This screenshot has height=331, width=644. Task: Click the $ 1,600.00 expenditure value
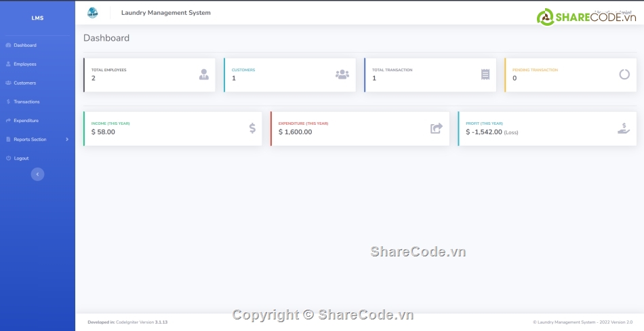(x=296, y=132)
